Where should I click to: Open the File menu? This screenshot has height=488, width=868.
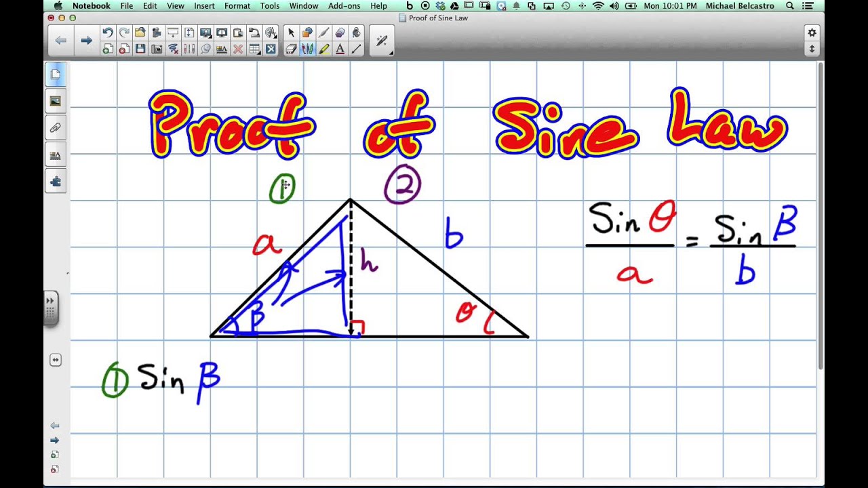click(x=127, y=6)
